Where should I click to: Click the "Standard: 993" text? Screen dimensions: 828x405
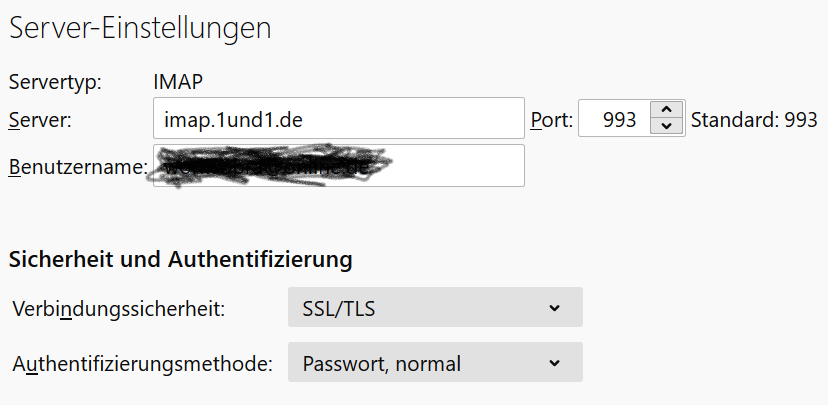[754, 120]
